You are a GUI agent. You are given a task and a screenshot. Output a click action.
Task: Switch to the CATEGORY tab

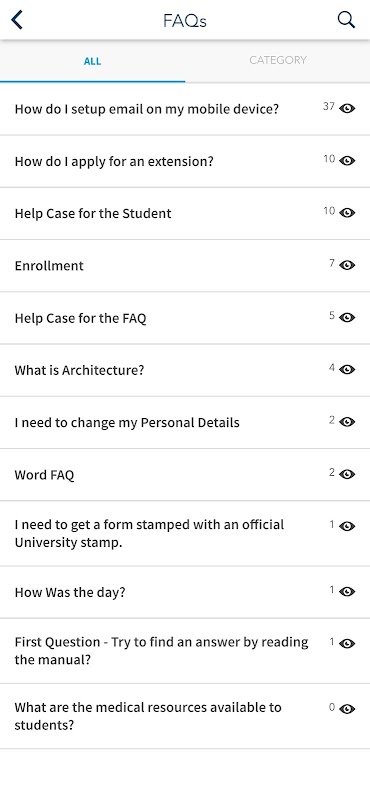[278, 60]
